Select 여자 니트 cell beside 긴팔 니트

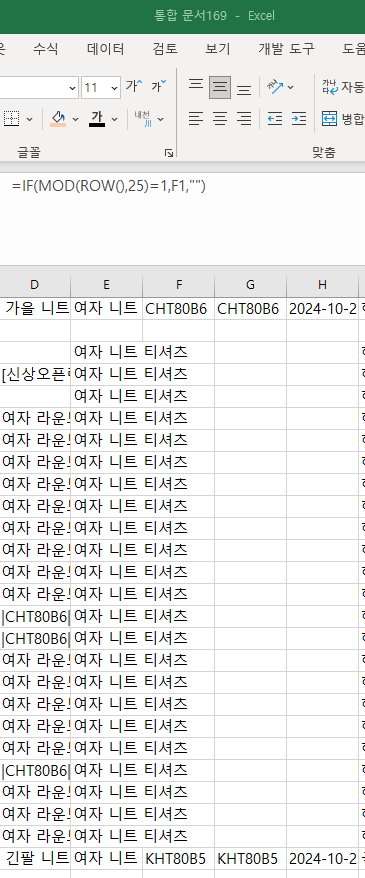(106, 858)
